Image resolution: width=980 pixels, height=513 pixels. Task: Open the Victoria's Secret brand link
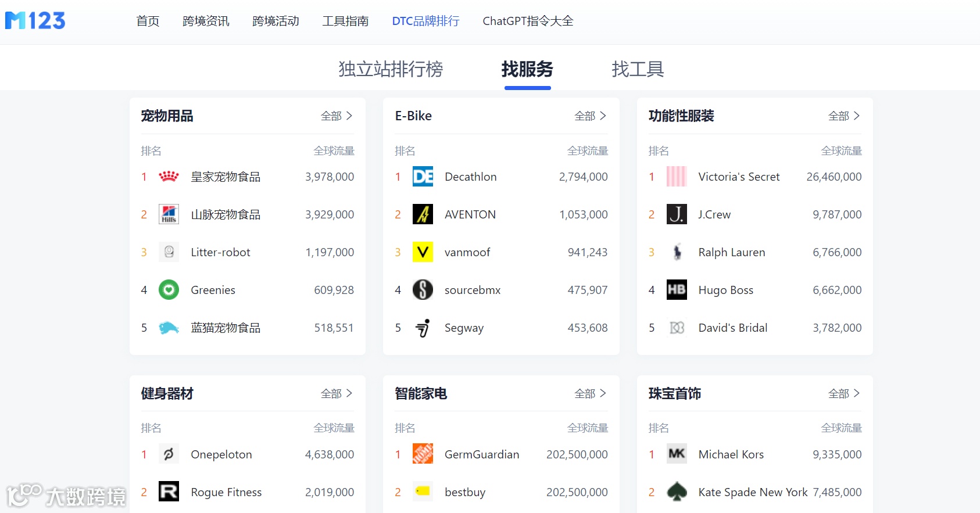click(739, 177)
